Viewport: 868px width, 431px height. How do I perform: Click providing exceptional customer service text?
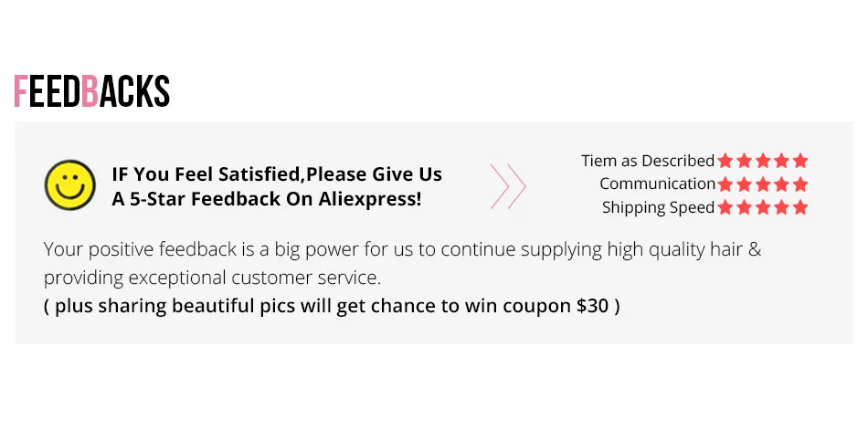(213, 278)
